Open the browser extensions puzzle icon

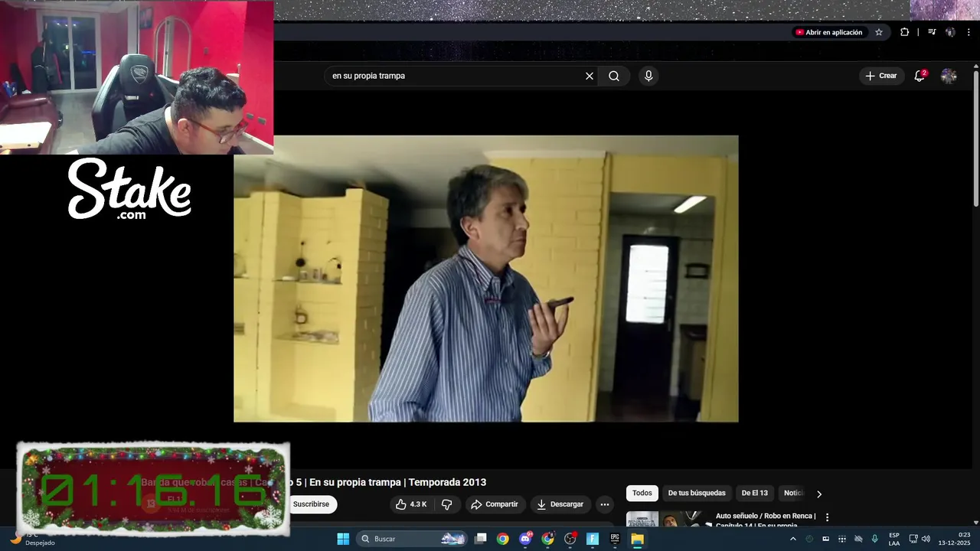click(x=904, y=32)
